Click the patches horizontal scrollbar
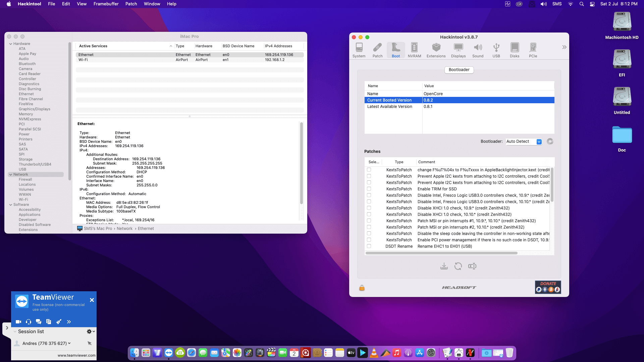The image size is (644, 362). (x=441, y=253)
